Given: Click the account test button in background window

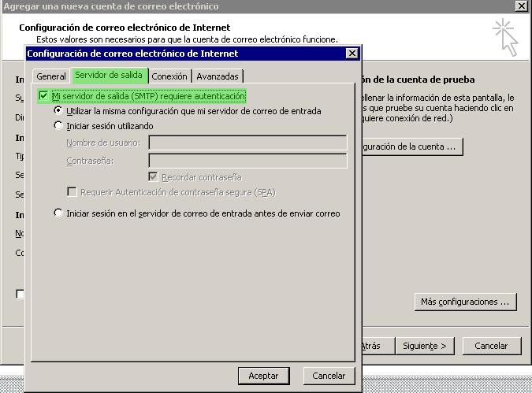Looking at the screenshot, I should [x=412, y=146].
